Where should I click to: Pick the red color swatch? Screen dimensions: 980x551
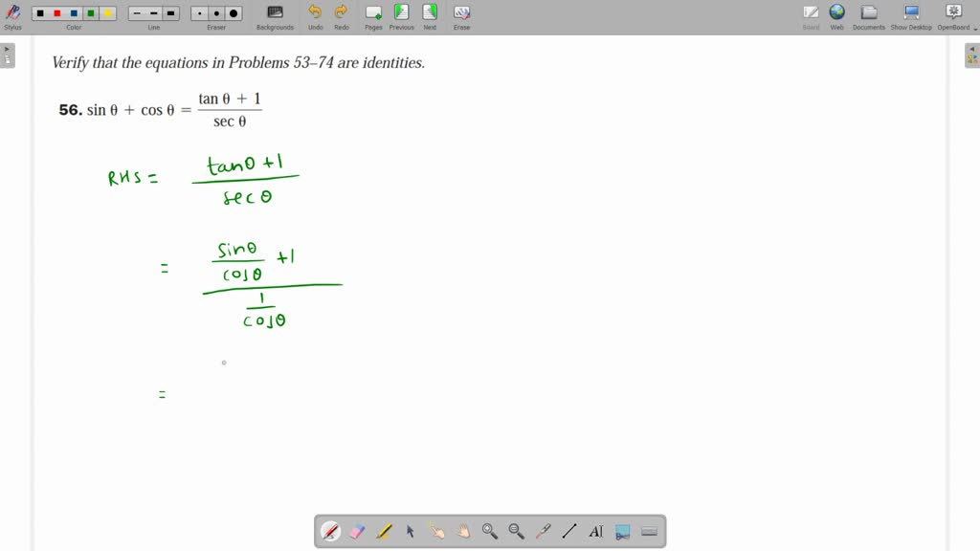pyautogui.click(x=57, y=12)
